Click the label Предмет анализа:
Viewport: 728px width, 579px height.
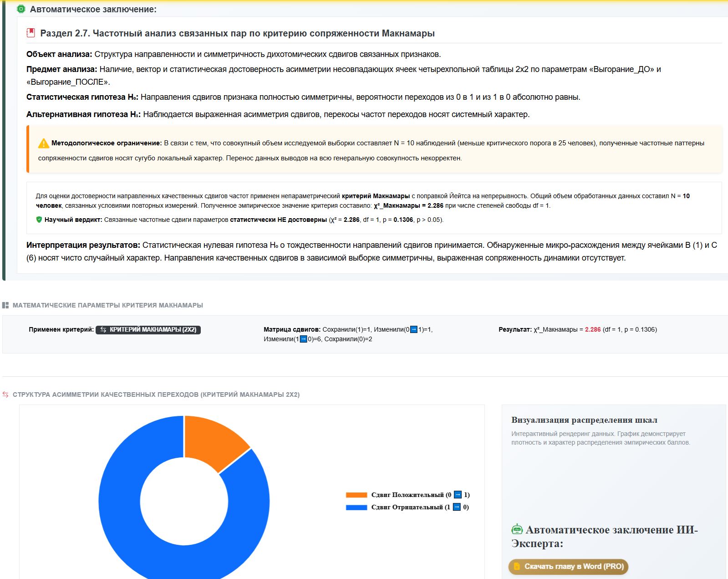pyautogui.click(x=62, y=69)
